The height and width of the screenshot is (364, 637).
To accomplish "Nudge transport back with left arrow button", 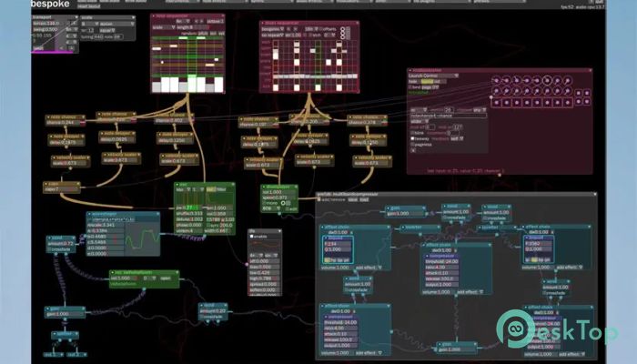I will [62, 48].
